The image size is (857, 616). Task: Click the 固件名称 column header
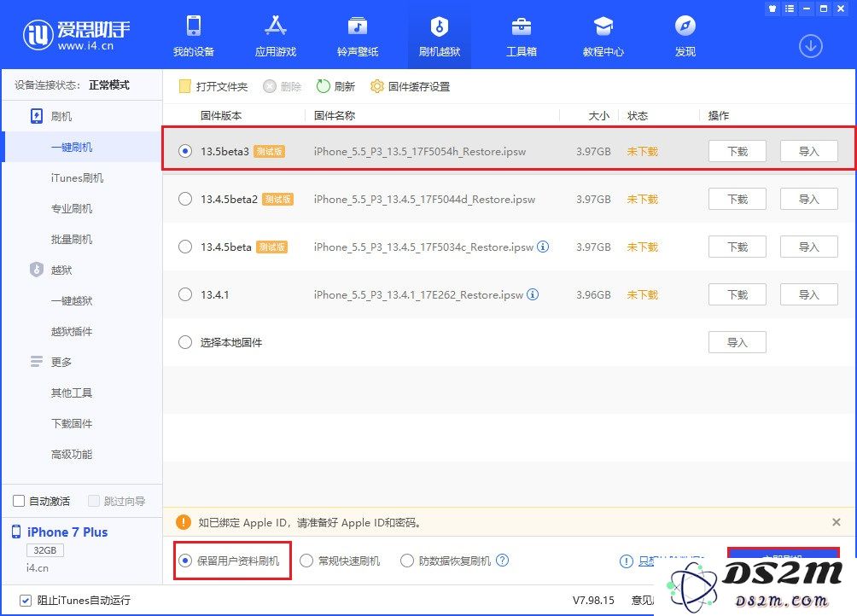(335, 116)
